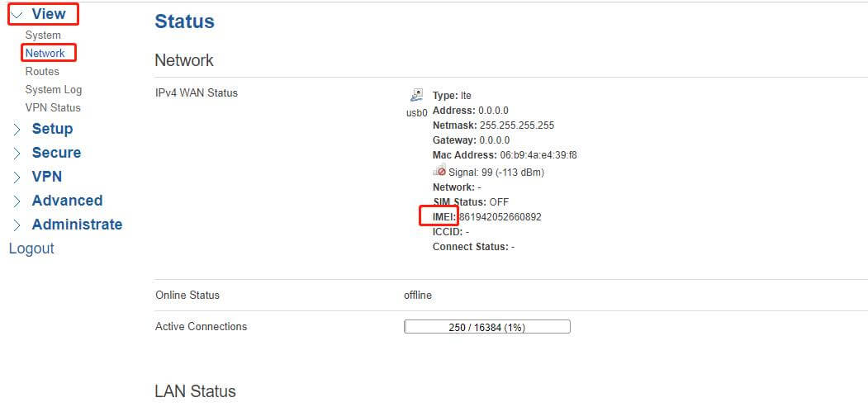Click the Online Status label
The height and width of the screenshot is (407, 868).
click(x=187, y=296)
